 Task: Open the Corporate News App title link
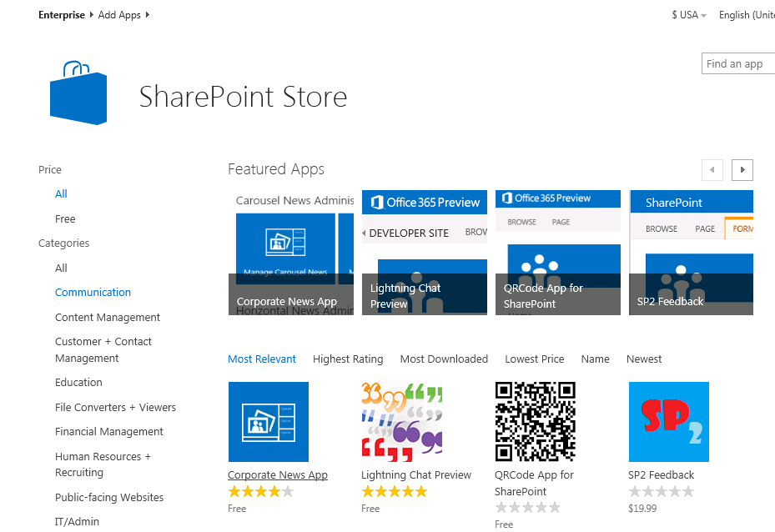pos(278,474)
